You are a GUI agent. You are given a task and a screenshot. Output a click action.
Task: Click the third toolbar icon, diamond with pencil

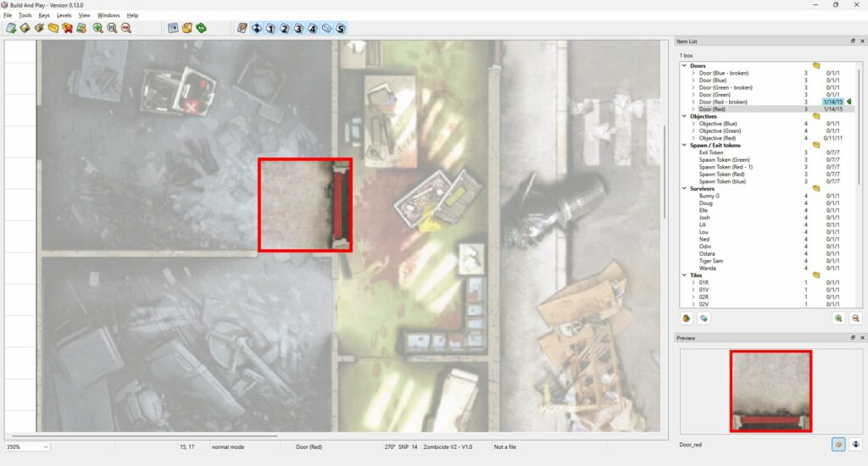point(39,28)
